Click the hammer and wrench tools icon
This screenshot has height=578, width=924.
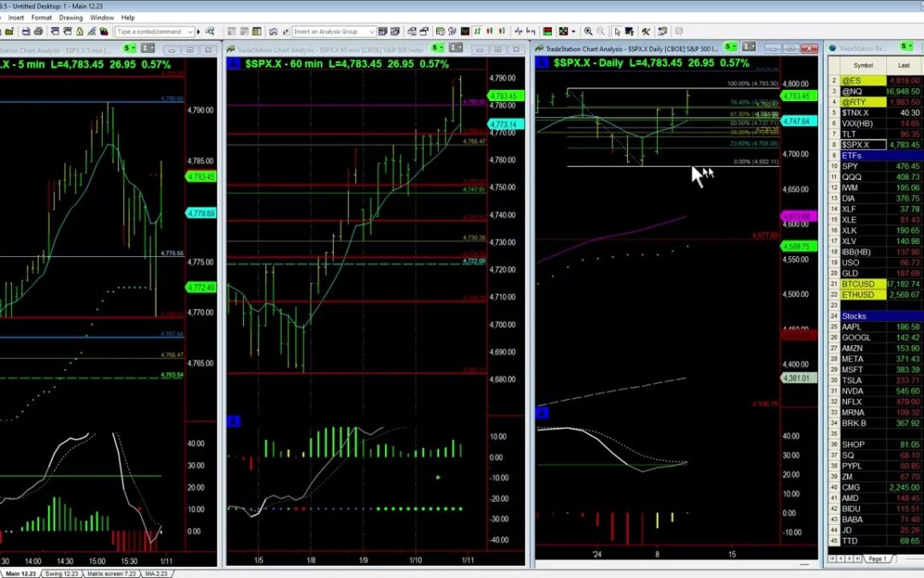point(646,32)
